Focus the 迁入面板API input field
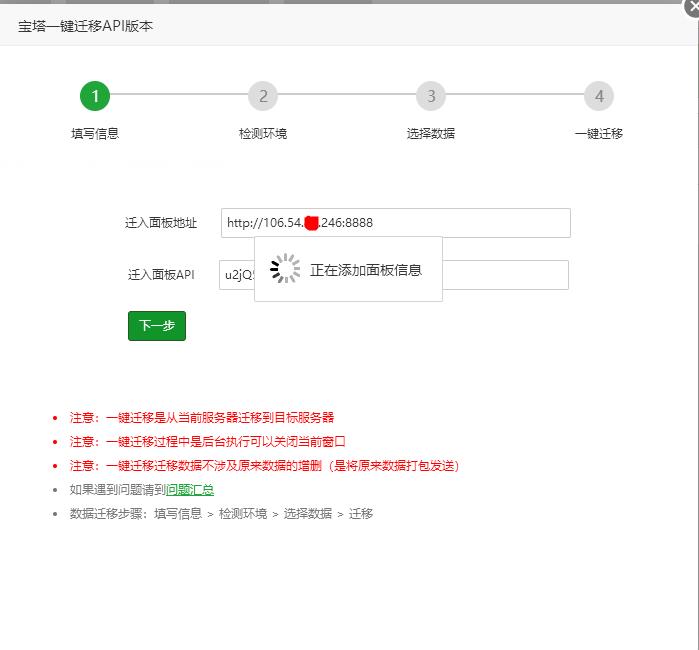This screenshot has height=650, width=699. tap(394, 275)
